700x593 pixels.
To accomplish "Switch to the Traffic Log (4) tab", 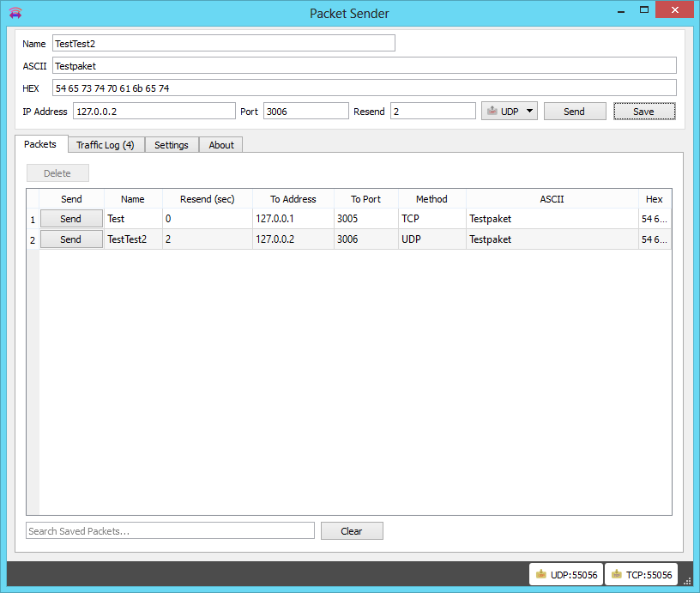I will coord(106,145).
